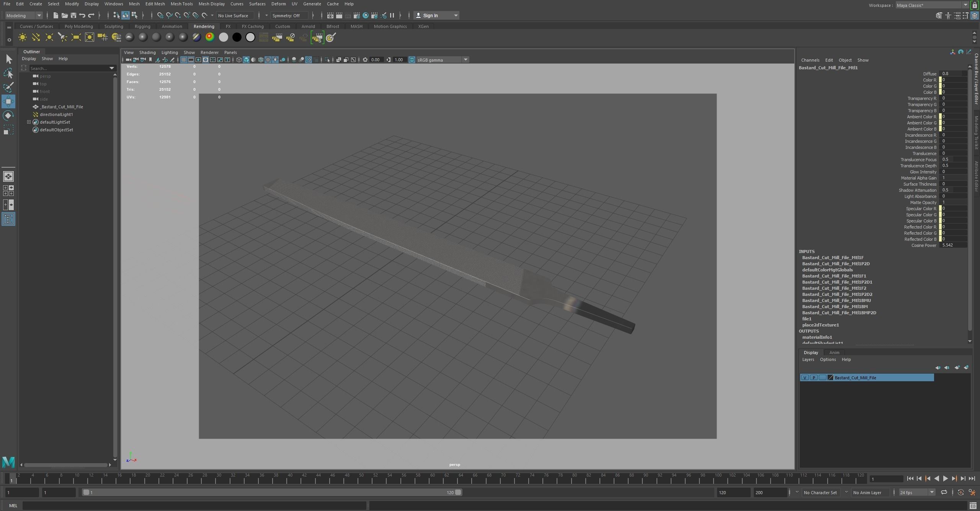Pick the Lasso select tool
Screen dimensions: 980x511
tap(8, 73)
